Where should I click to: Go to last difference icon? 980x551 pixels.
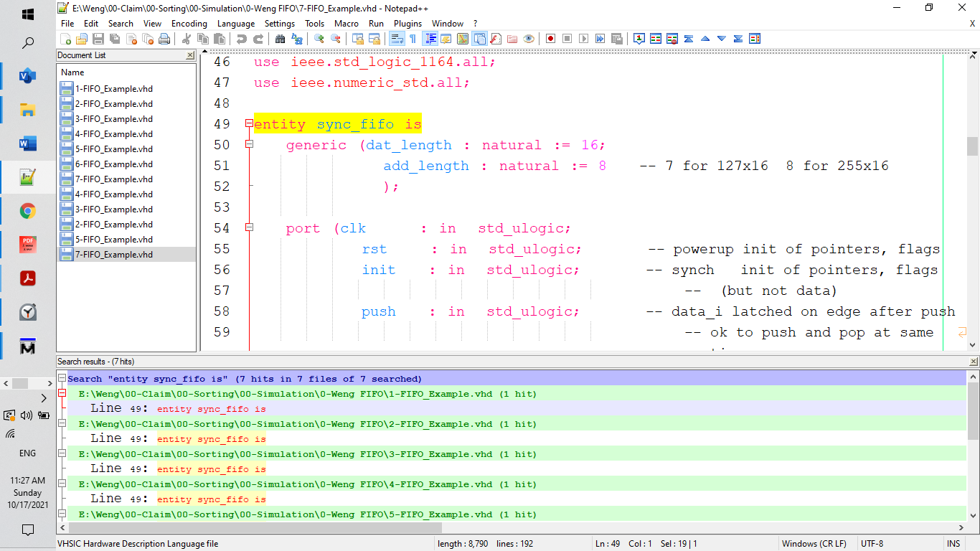point(738,39)
